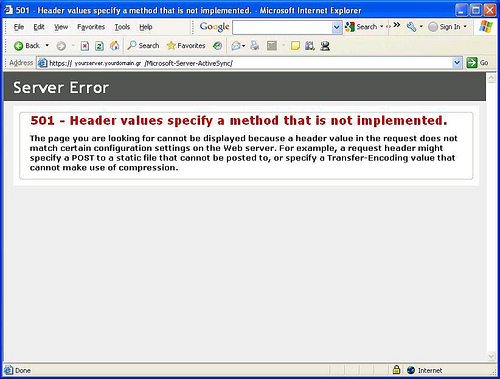Click Sign In on Google toolbar
The width and height of the screenshot is (500, 379).
coord(444,27)
